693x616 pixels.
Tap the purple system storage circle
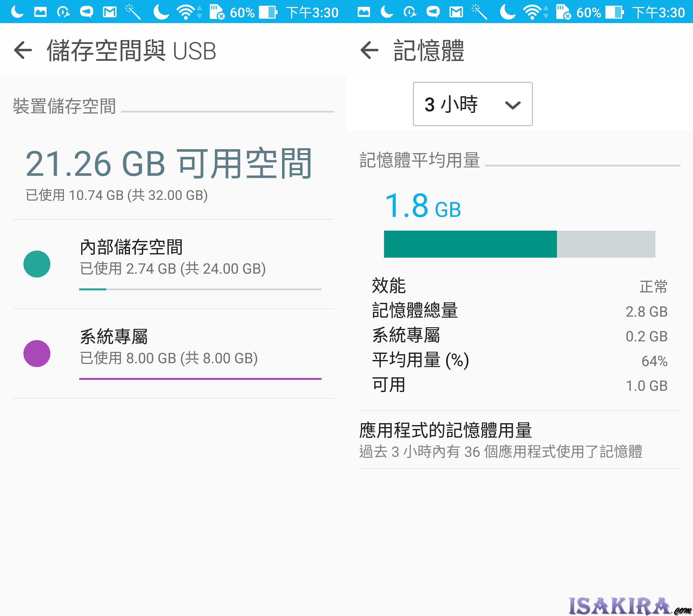pyautogui.click(x=37, y=353)
